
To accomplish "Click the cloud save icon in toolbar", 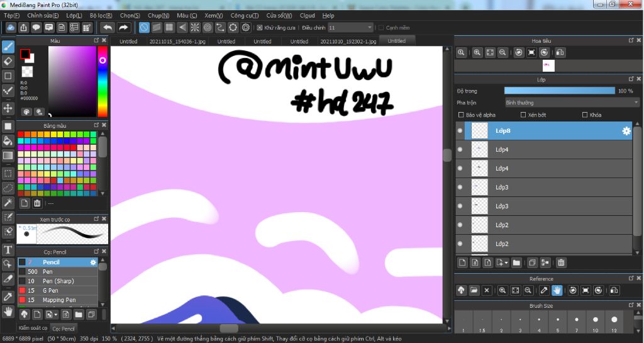I will pos(11,28).
